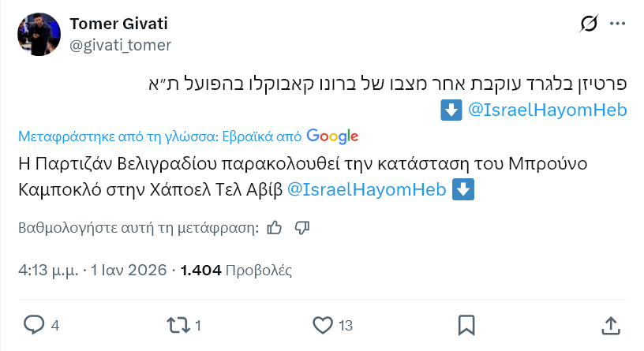
Task: Rate translation with thumbs up
Action: 275,228
